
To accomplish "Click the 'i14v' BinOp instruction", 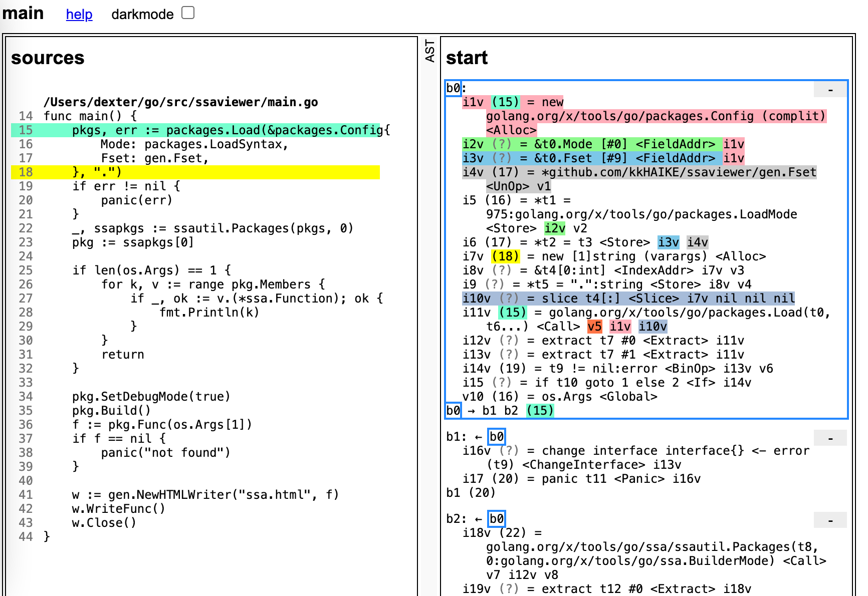I will pos(617,369).
